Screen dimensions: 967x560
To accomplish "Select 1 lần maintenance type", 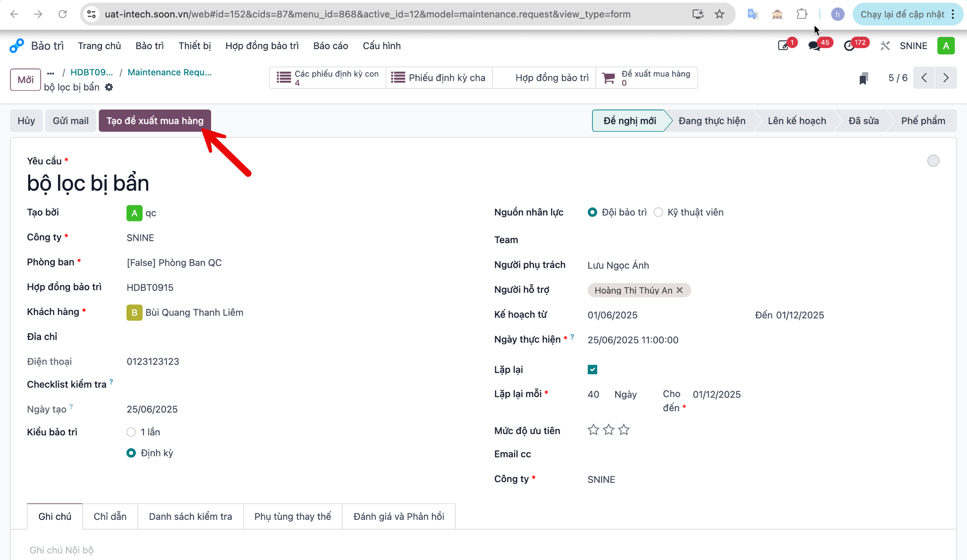I will tap(131, 432).
